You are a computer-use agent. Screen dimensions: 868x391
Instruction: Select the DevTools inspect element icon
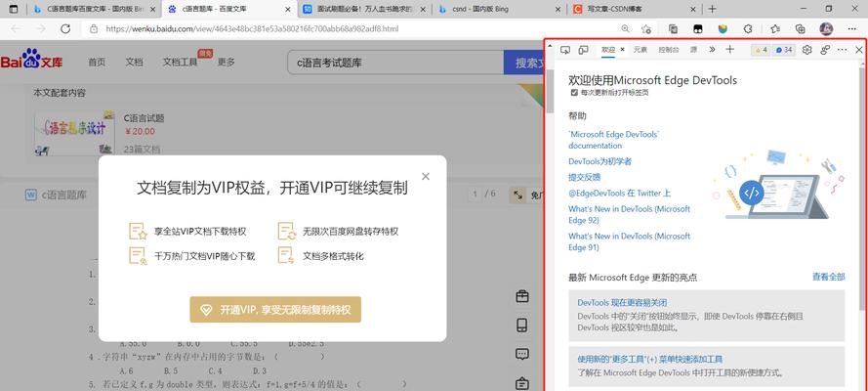[x=565, y=50]
